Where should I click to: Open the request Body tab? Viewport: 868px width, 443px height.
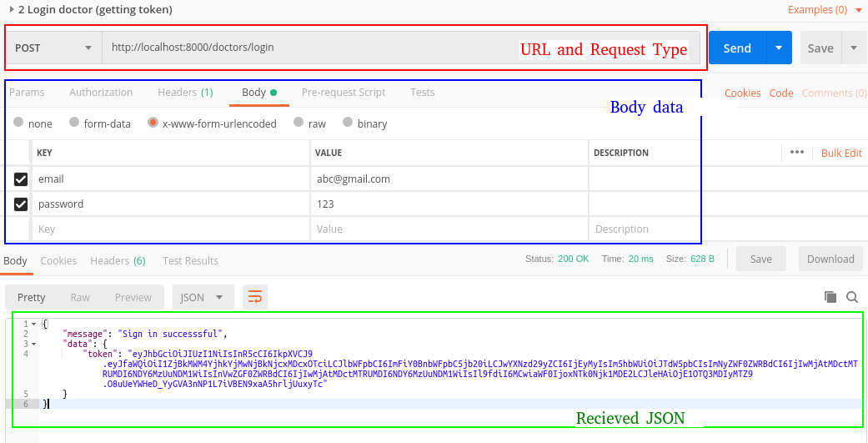[259, 93]
